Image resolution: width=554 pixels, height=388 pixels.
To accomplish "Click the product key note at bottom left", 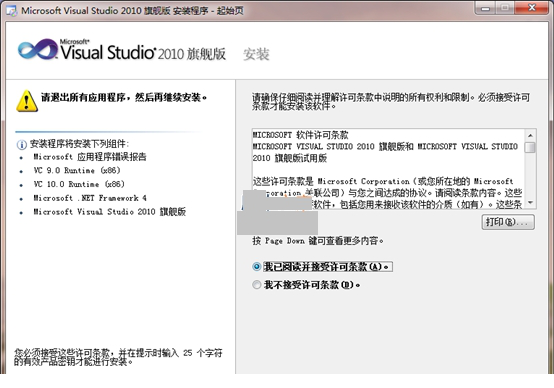I will pyautogui.click(x=118, y=357).
